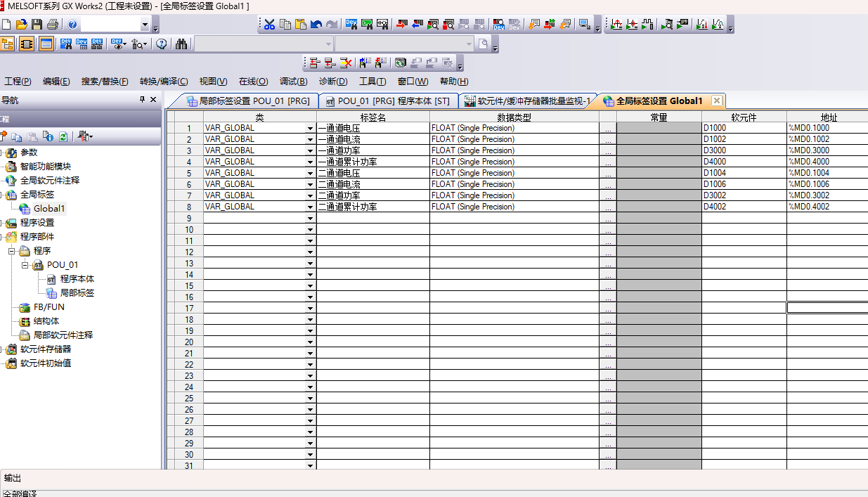This screenshot has height=497, width=868.
Task: Open class dropdown in row 1
Action: (x=310, y=129)
